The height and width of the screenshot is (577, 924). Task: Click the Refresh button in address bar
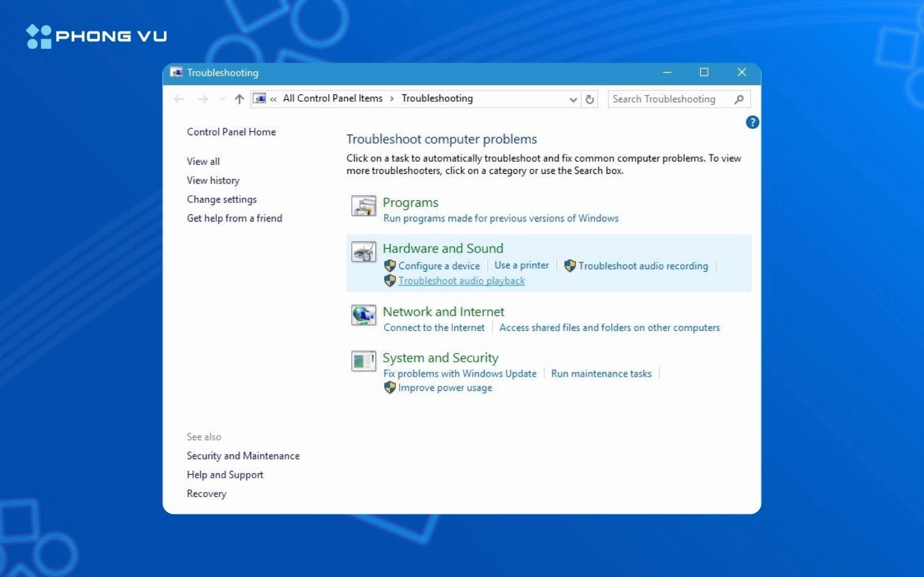pyautogui.click(x=589, y=99)
